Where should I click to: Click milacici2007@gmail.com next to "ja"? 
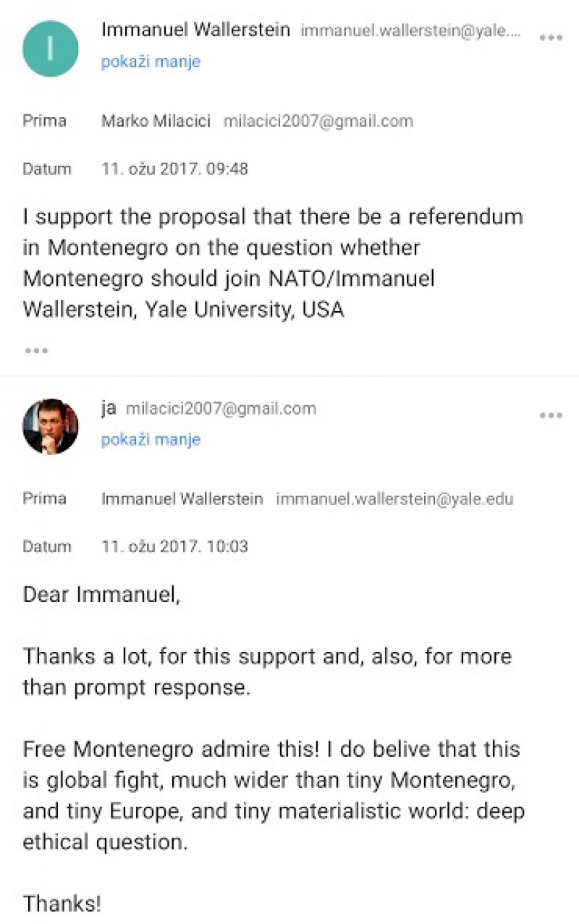[x=221, y=409]
